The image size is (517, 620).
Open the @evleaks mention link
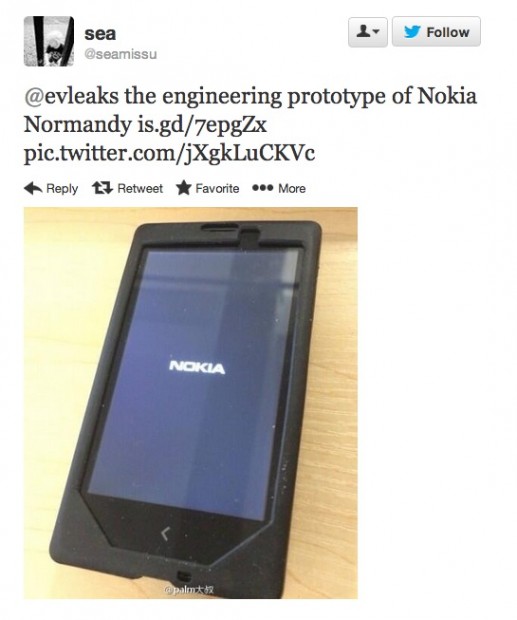pyautogui.click(x=71, y=96)
